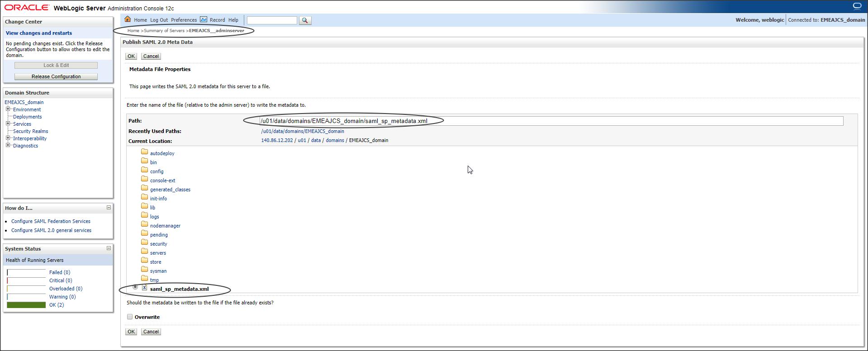Open the lib folder icon
This screenshot has width=868, height=351.
pos(145,206)
